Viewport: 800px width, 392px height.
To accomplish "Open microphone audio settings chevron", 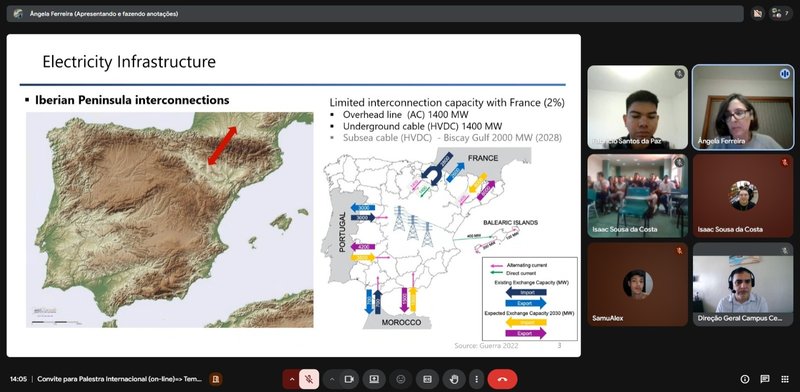I will click(x=292, y=379).
